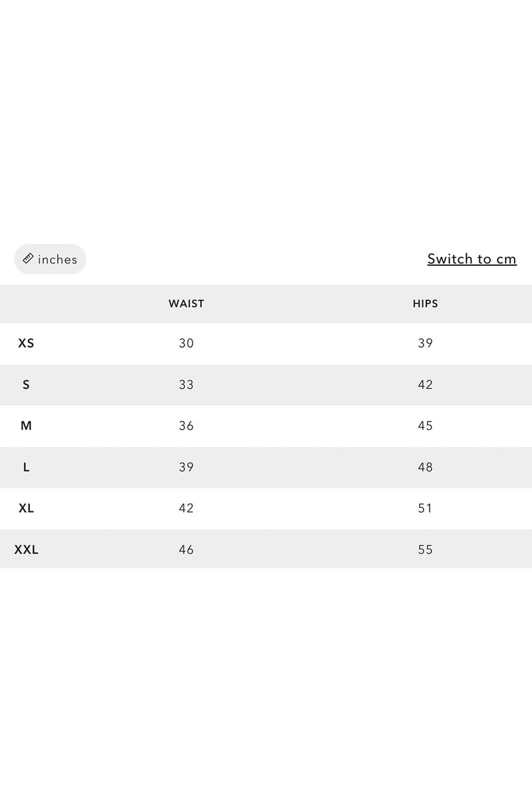
Task: Click the XXL hips value 55
Action: pos(425,550)
